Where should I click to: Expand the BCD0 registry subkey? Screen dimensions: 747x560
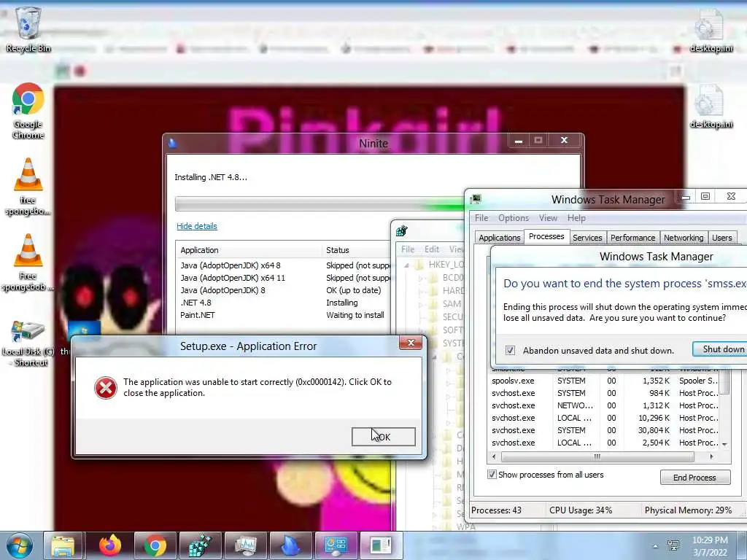pyautogui.click(x=421, y=278)
